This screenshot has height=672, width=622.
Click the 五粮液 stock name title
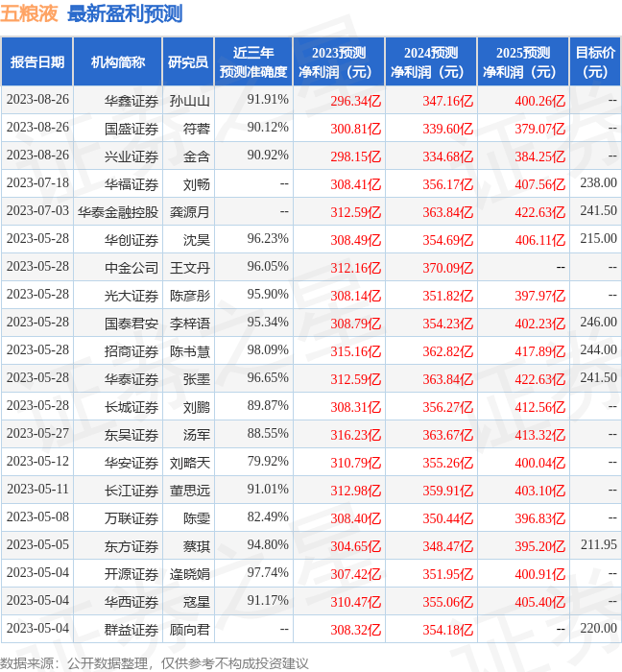29,14
